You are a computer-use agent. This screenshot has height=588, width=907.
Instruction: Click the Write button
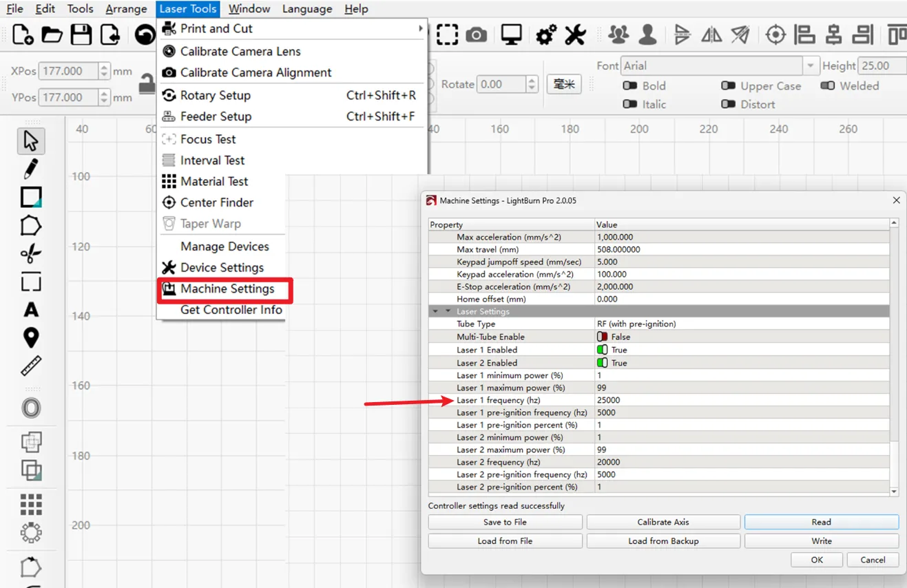pyautogui.click(x=821, y=541)
